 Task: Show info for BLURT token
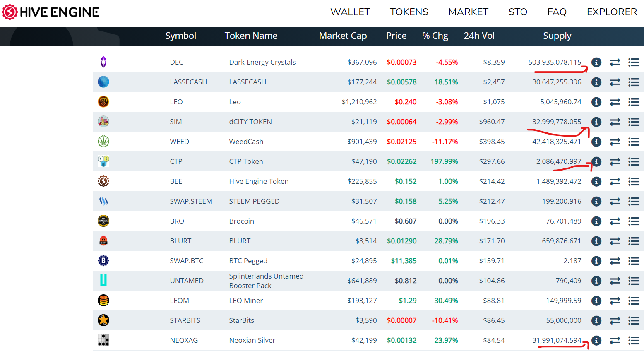(x=596, y=241)
